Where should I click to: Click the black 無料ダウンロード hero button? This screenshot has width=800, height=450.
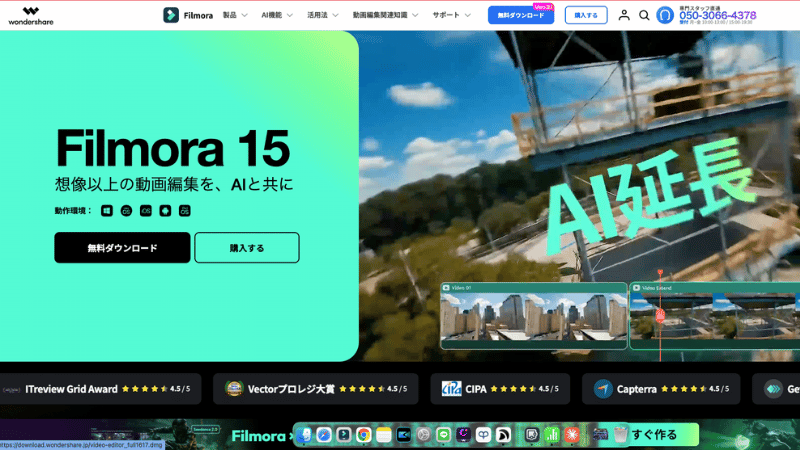click(122, 248)
